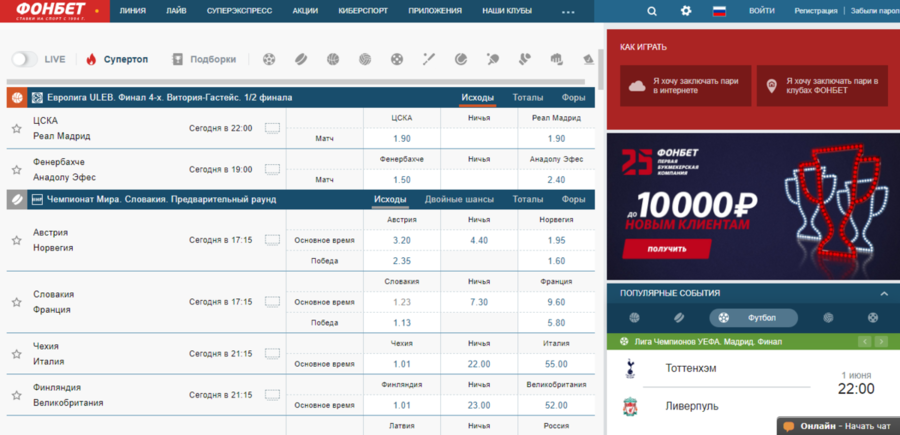Open the three-dots more menu in header
Screen dimensions: 900x435
coord(568,11)
